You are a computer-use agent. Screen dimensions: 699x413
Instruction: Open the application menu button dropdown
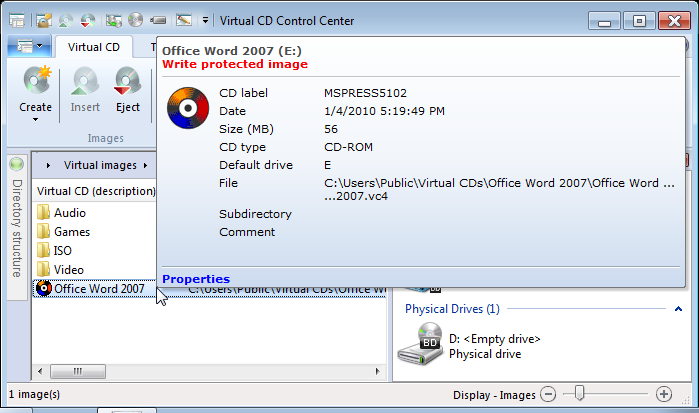(27, 46)
